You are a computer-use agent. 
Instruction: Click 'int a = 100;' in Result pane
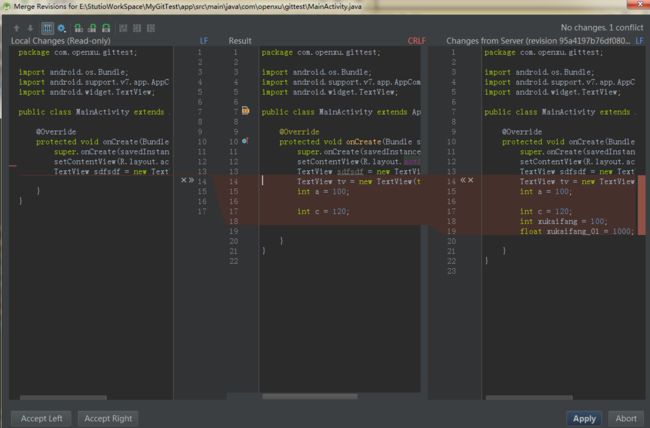point(323,192)
